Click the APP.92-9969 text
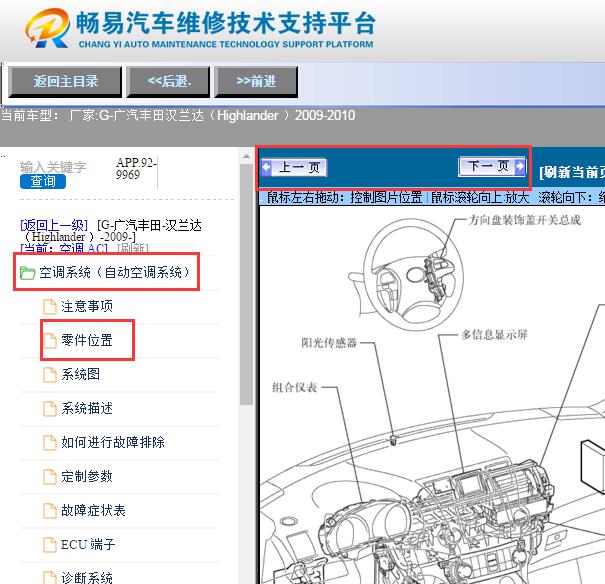 pos(136,169)
